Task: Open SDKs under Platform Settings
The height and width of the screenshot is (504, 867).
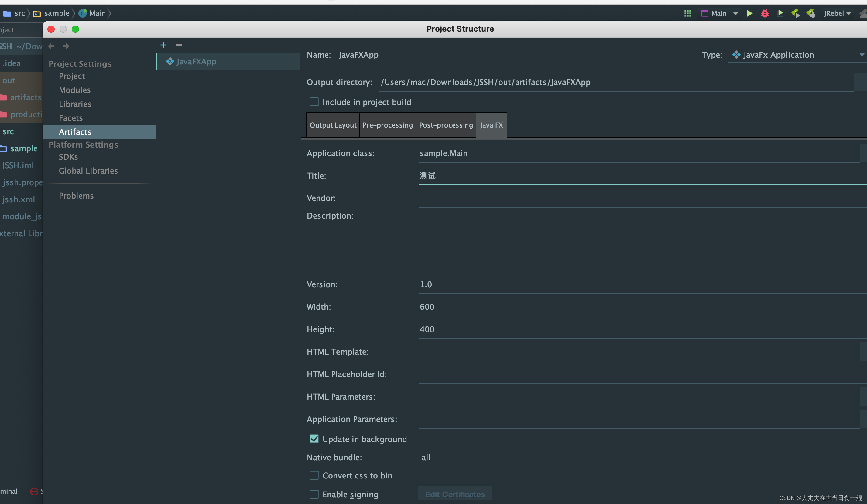Action: tap(68, 157)
